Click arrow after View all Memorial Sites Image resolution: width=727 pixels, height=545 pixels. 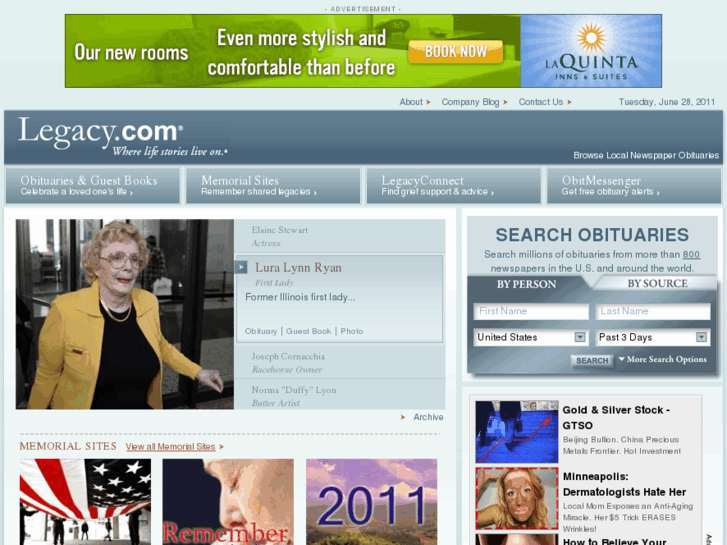(x=222, y=447)
